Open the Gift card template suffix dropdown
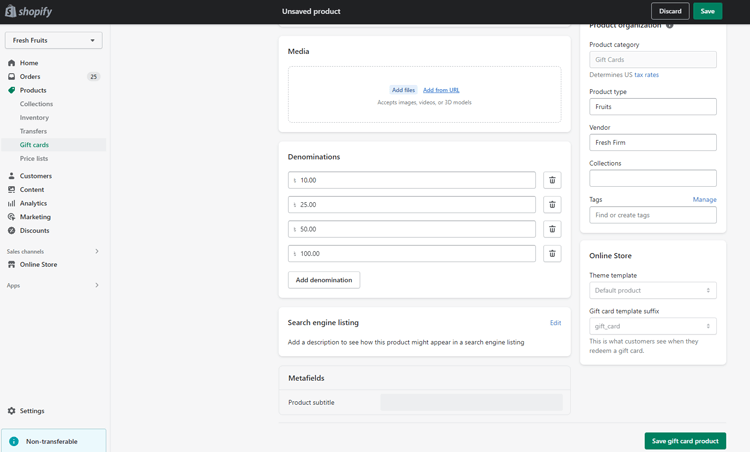This screenshot has height=452, width=750. [653, 326]
